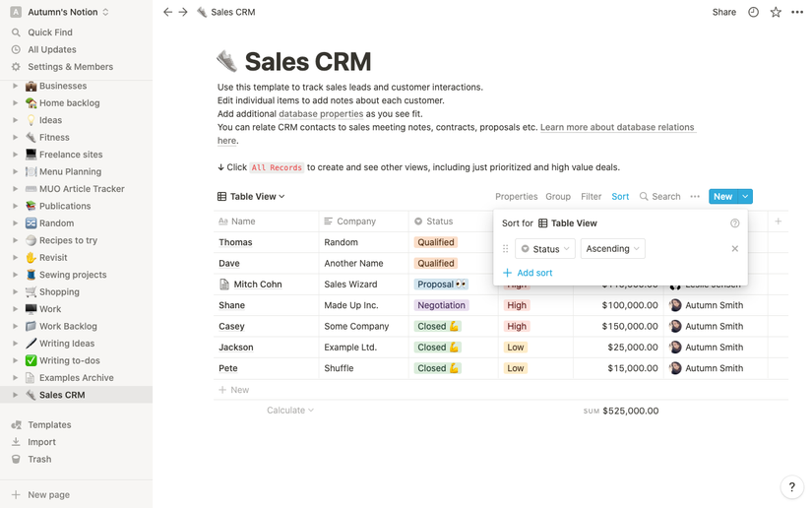Click the Status column header
812x508 pixels.
click(x=453, y=222)
